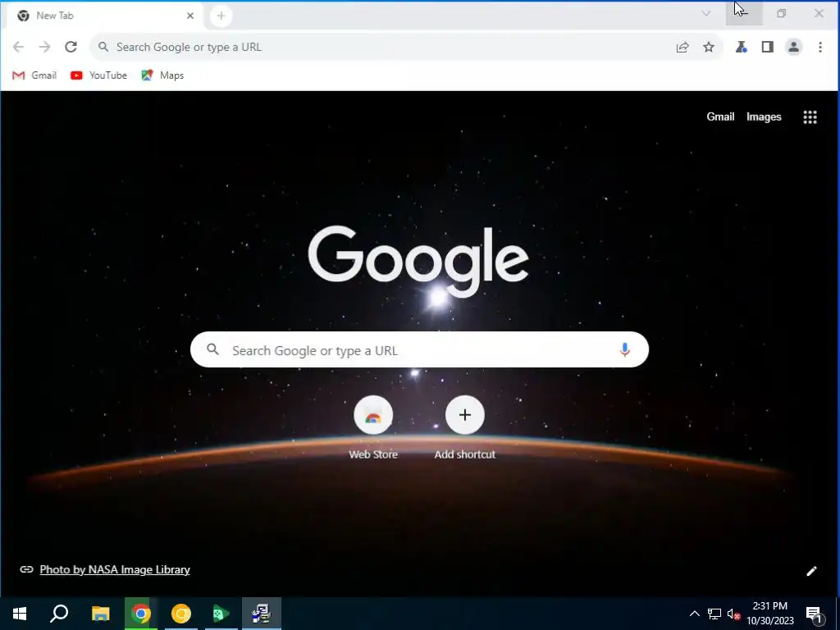Open File Explorer from the taskbar

pyautogui.click(x=100, y=614)
